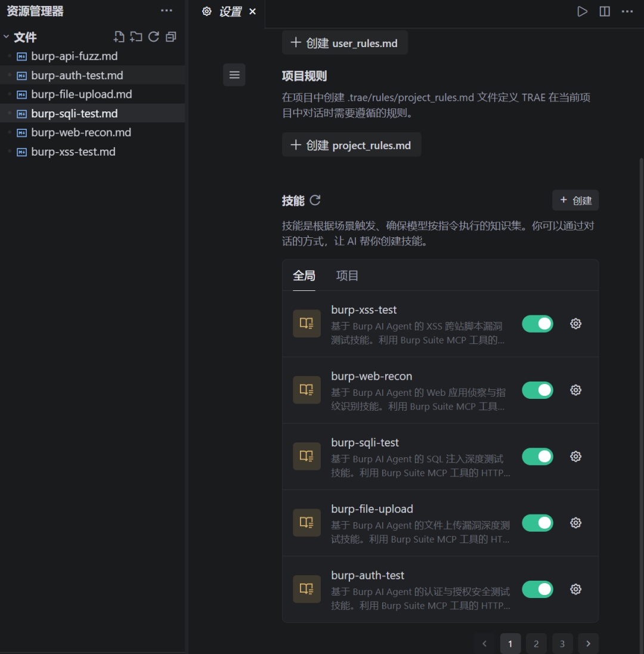Disable the burp-auth-test skill toggle

coord(537,589)
